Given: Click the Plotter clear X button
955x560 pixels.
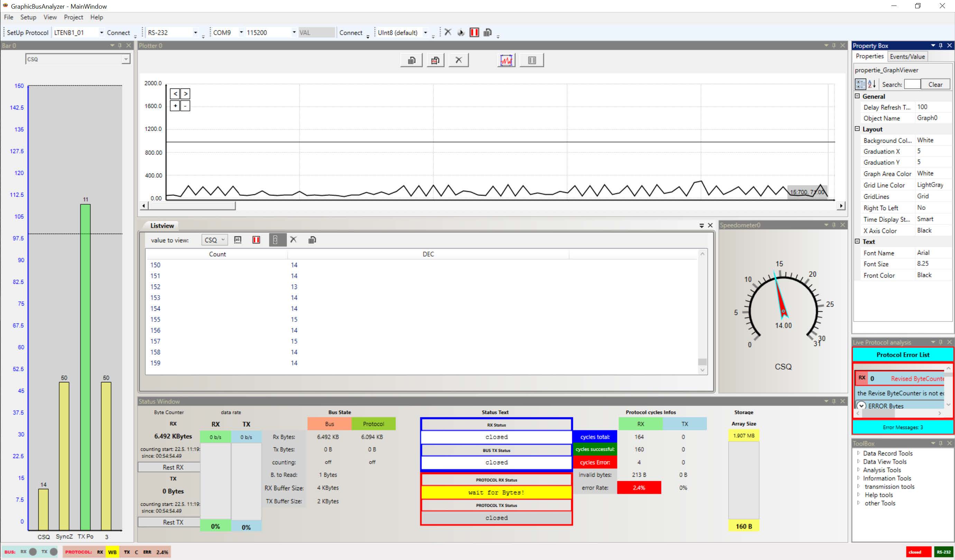Looking at the screenshot, I should tap(458, 60).
